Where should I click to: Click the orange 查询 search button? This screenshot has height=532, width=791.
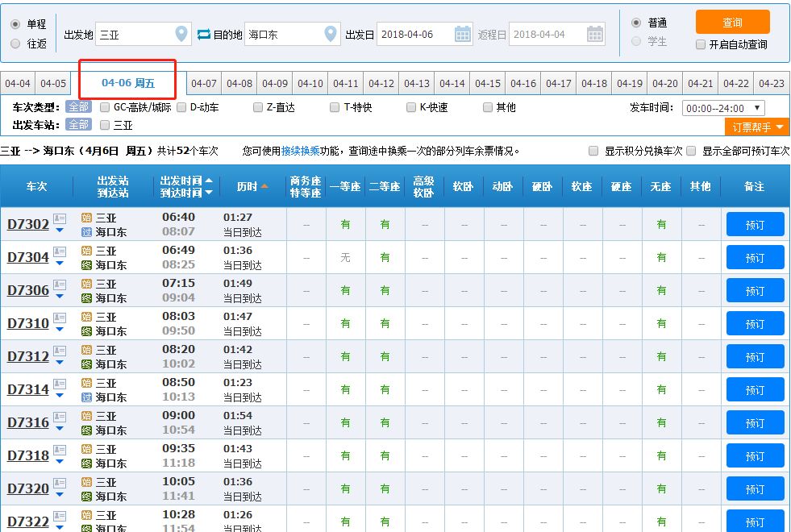coord(732,22)
